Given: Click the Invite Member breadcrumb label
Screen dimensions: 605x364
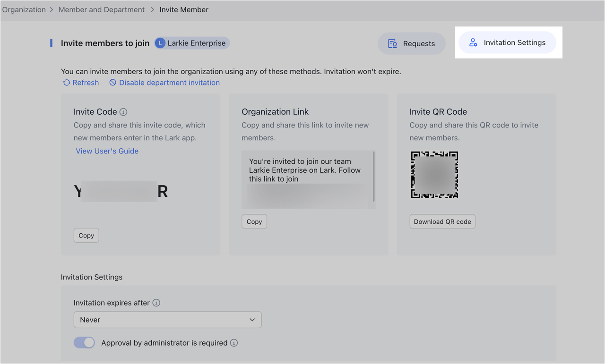Looking at the screenshot, I should 184,9.
